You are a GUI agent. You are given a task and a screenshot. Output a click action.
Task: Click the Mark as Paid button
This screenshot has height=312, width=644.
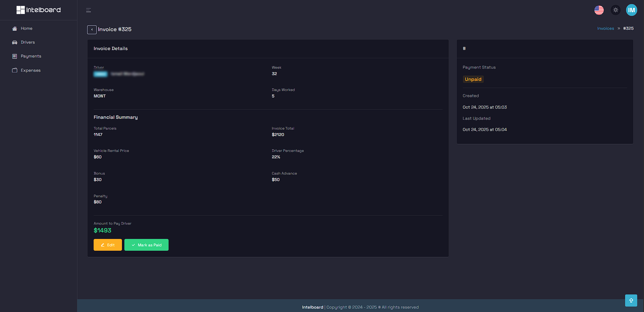146,245
